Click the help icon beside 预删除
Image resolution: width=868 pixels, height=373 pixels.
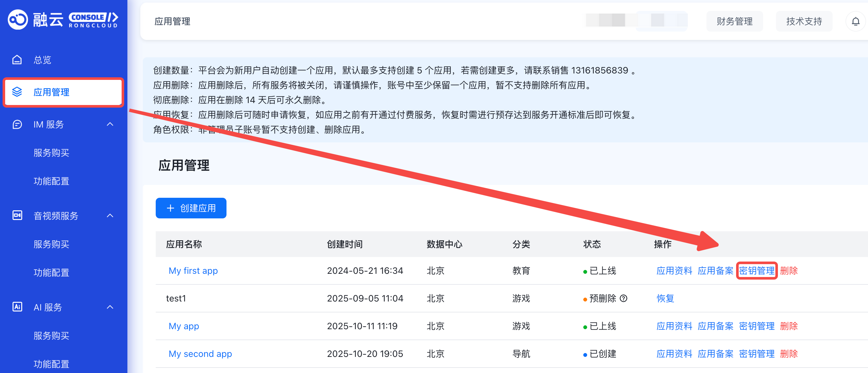623,298
